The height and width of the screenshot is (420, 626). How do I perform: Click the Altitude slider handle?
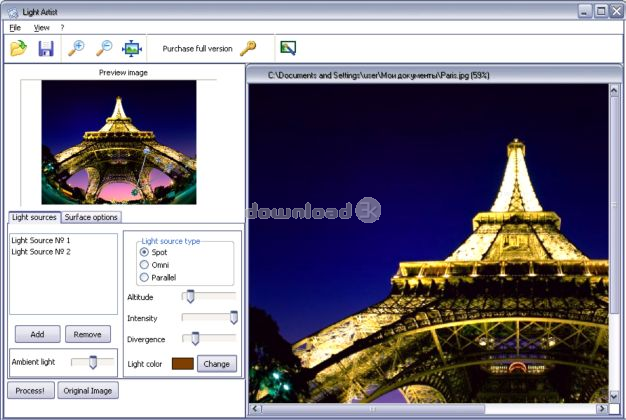point(190,297)
